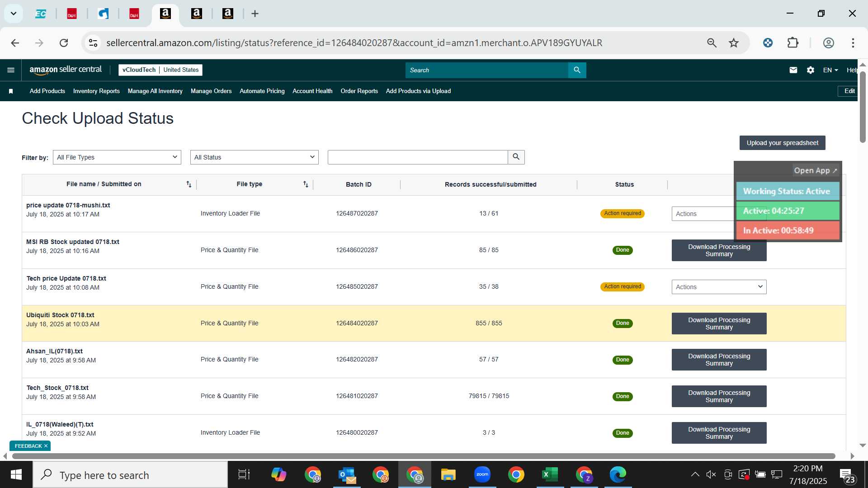Click the Windows taskbar search box
The image size is (868, 488).
pyautogui.click(x=131, y=474)
